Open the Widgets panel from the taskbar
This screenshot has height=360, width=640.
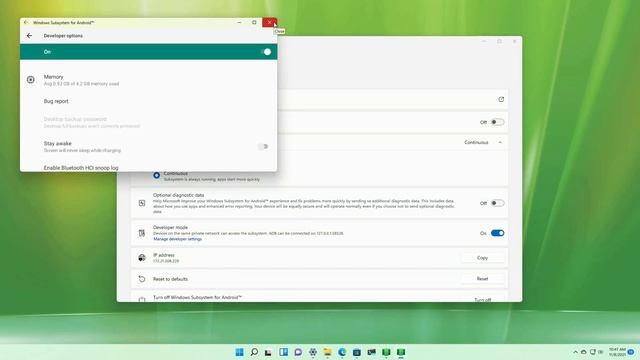[283, 352]
